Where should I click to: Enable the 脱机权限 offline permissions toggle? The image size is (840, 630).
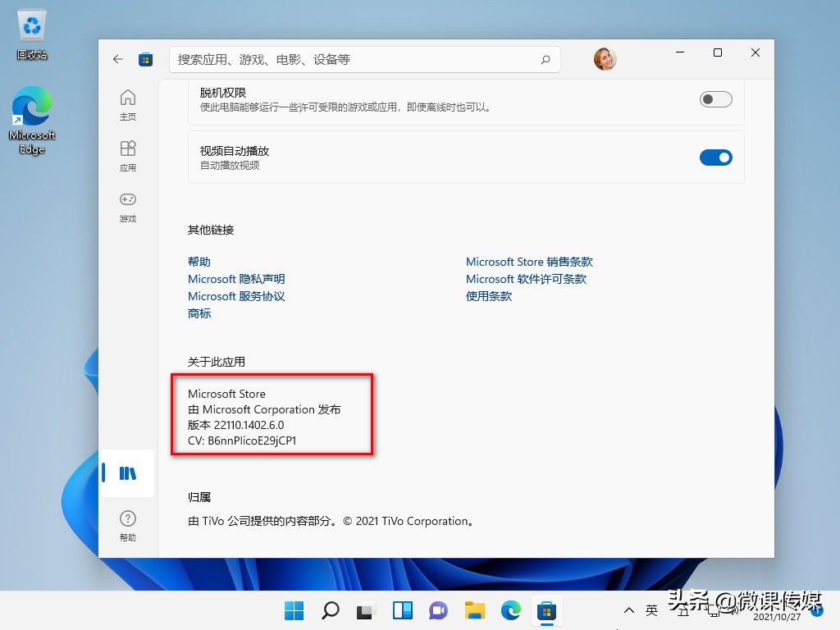pos(715,98)
